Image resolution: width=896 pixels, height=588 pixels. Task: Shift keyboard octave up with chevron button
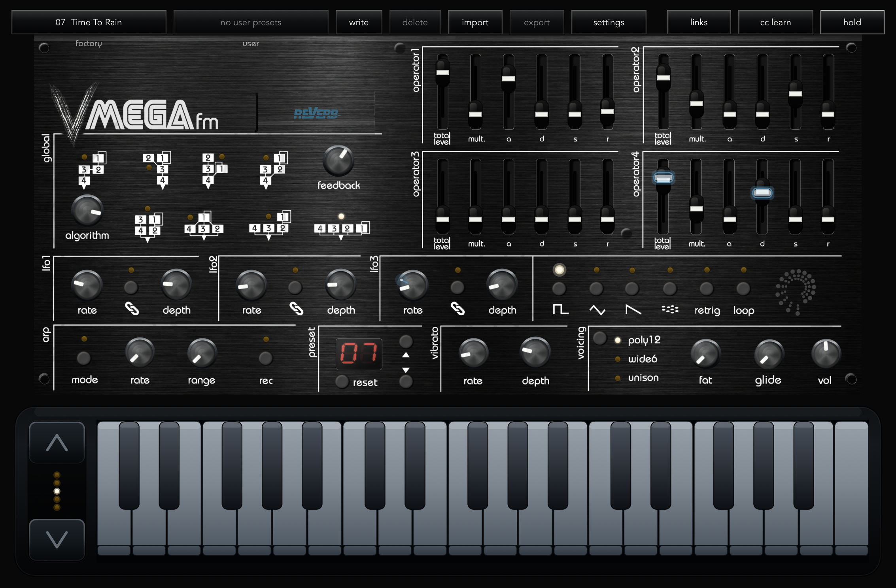(57, 443)
